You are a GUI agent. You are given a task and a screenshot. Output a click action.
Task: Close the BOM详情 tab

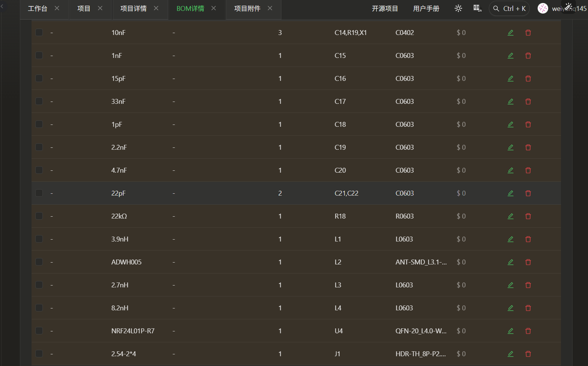[213, 8]
